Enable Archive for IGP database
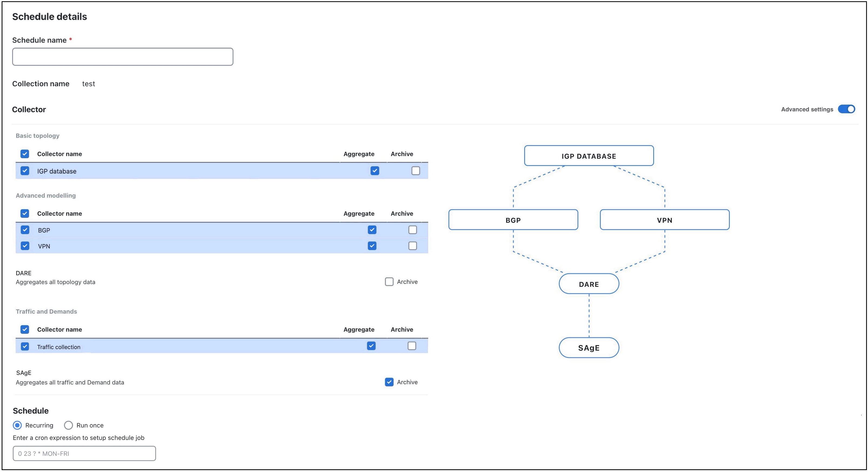868x472 pixels. click(x=415, y=171)
